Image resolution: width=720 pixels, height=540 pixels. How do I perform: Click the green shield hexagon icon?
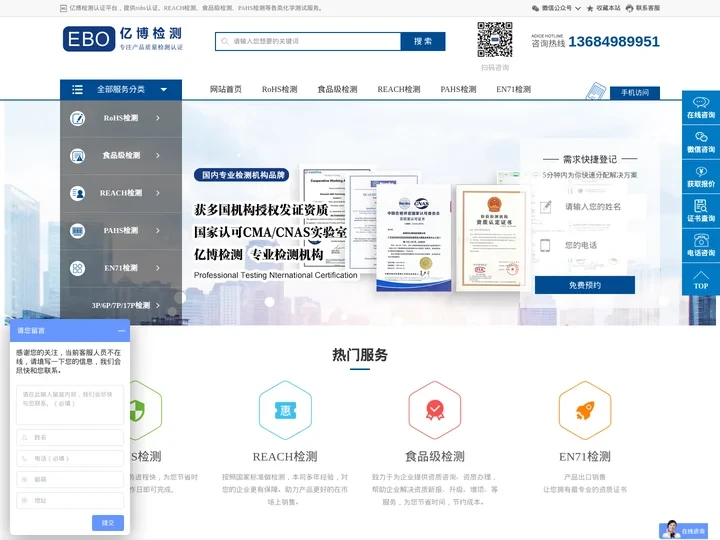click(146, 410)
